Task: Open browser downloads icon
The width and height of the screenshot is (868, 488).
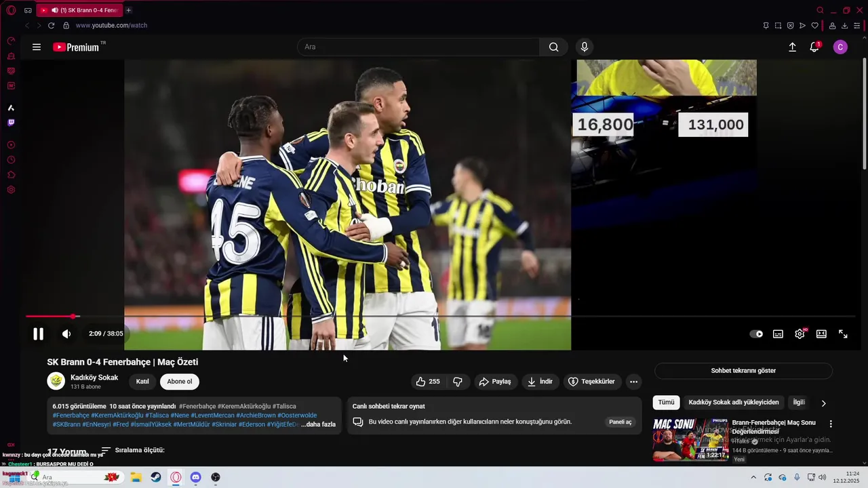Action: pos(844,26)
